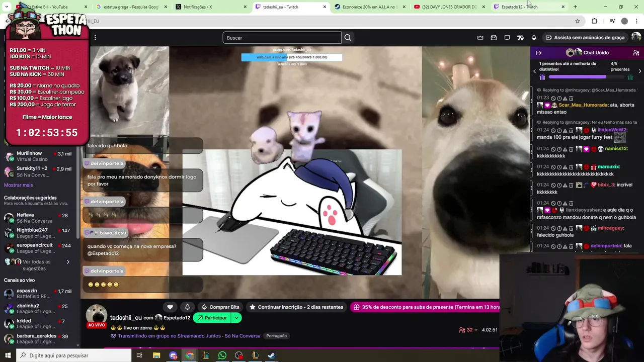
Task: Open WhatsApp from the taskbar
Action: (222, 355)
